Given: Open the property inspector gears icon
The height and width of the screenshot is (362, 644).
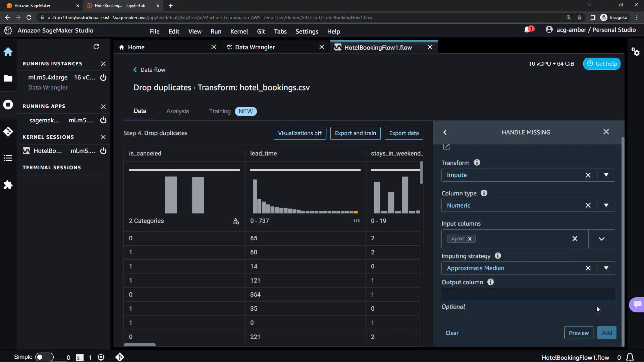Looking at the screenshot, I should pyautogui.click(x=635, y=52).
